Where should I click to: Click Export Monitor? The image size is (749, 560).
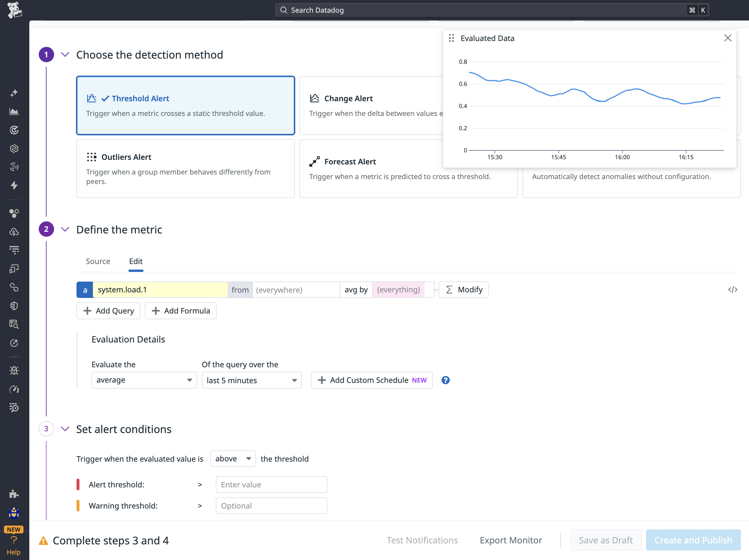coord(511,540)
